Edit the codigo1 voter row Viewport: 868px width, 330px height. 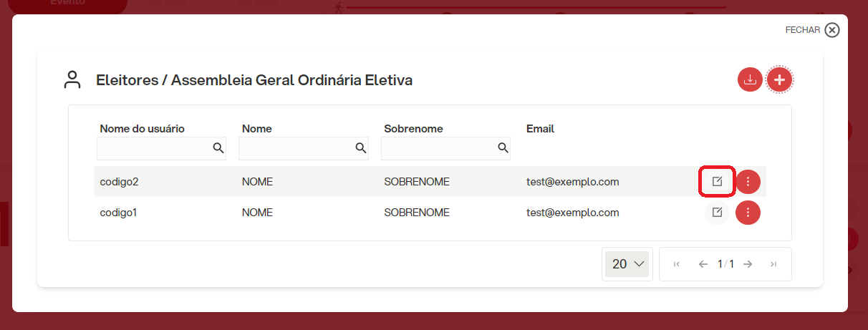(x=717, y=213)
